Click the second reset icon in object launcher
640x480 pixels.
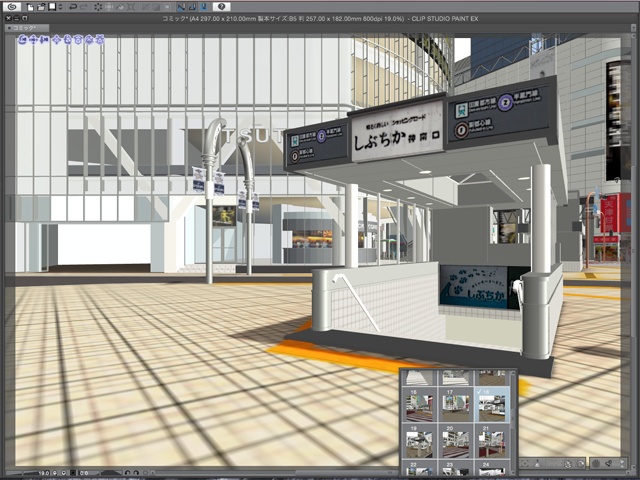pos(580,463)
